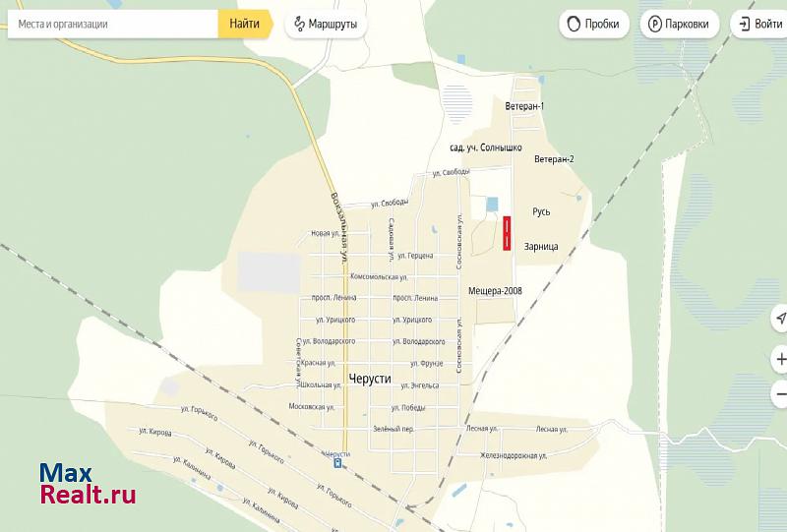Select the Черусти town label
787x532 pixels.
pyautogui.click(x=370, y=379)
